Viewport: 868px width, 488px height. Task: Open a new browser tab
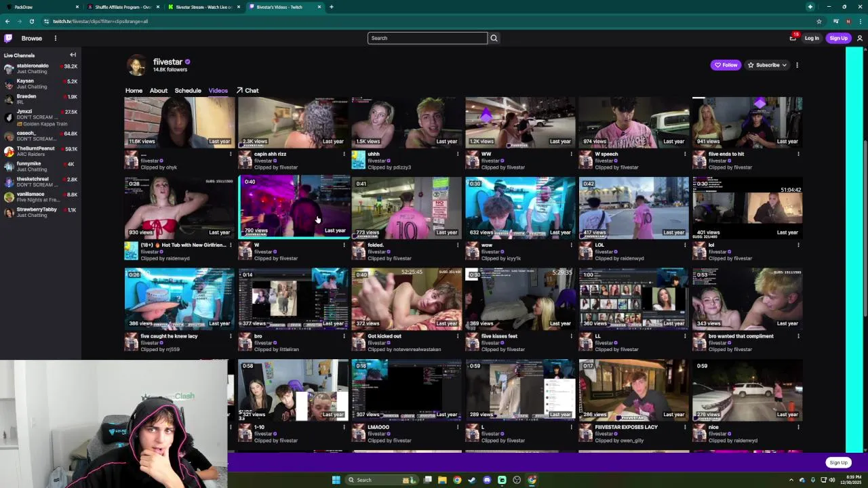click(331, 7)
